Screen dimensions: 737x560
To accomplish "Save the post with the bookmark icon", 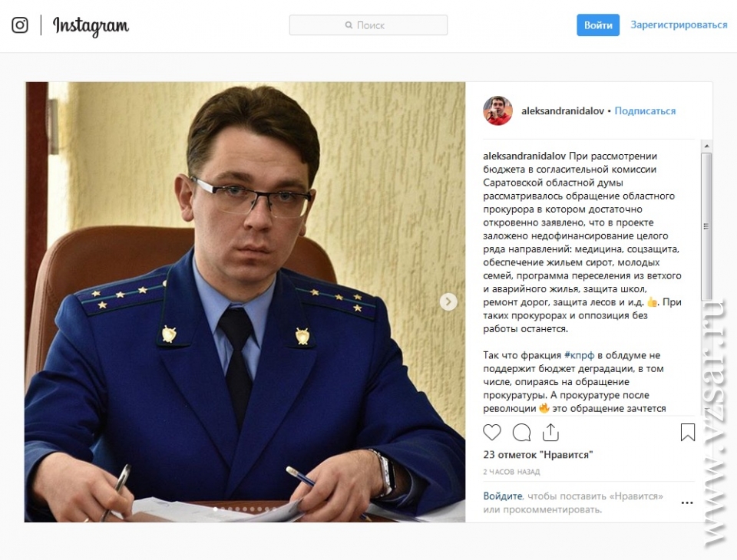I will tap(688, 432).
